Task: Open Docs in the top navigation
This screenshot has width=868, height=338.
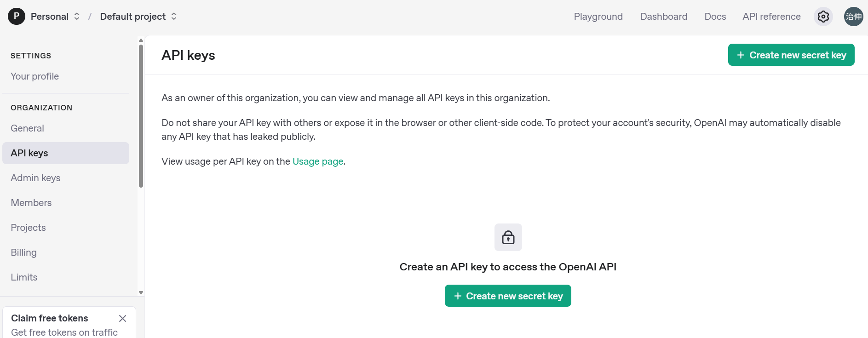Action: coord(715,17)
